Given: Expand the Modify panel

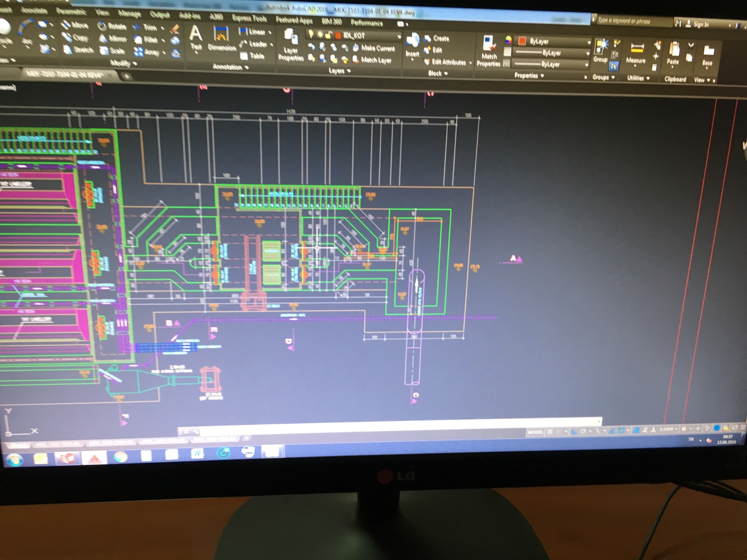Looking at the screenshot, I should point(123,63).
